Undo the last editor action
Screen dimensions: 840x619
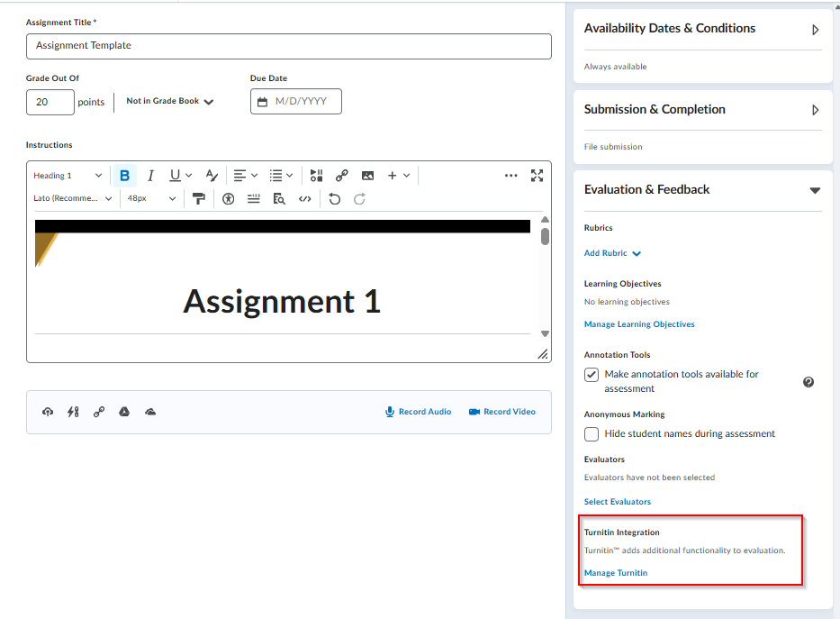click(x=335, y=199)
